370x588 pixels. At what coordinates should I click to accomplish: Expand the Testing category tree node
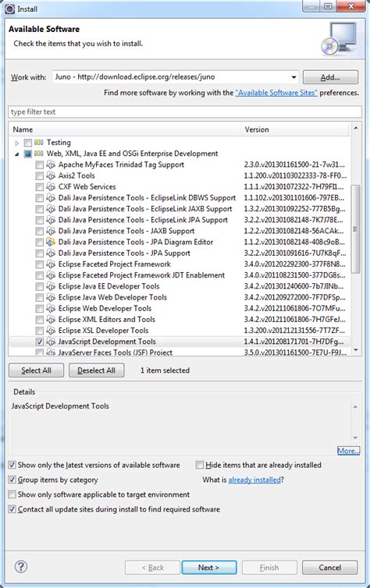pyautogui.click(x=16, y=143)
